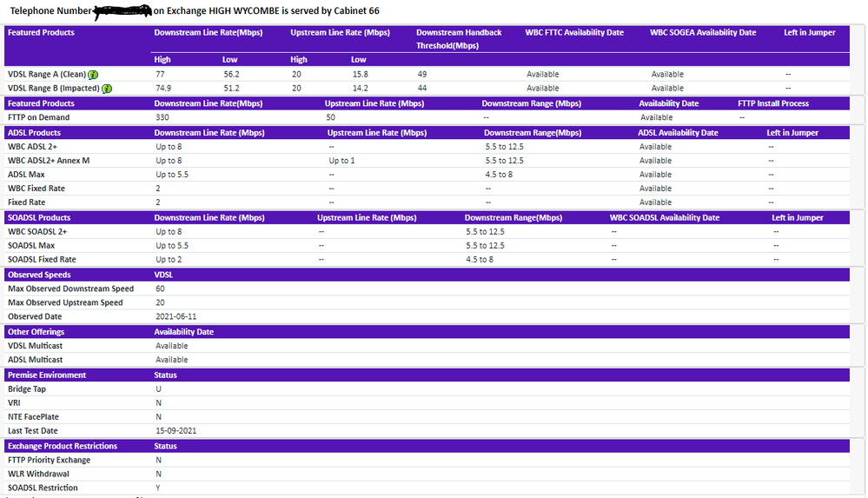Screen dimensions: 868x498
Task: Click the WBC FTTC Availability Date header
Action: pos(574,32)
